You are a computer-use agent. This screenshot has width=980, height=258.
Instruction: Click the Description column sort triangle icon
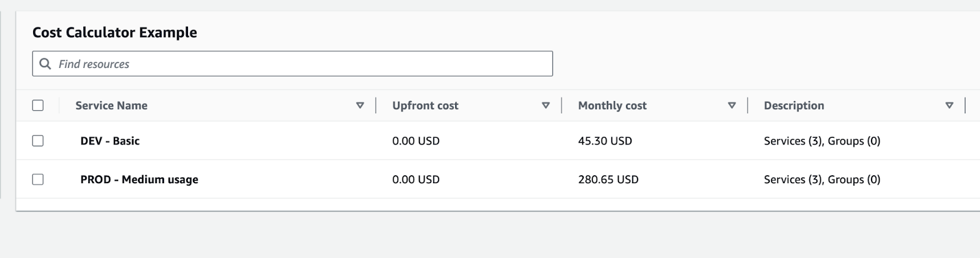coord(949,105)
